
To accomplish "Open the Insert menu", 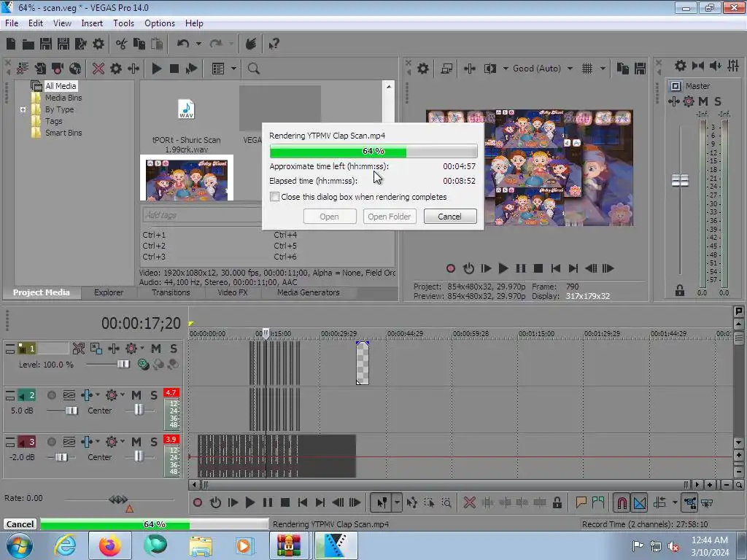I will 92,23.
